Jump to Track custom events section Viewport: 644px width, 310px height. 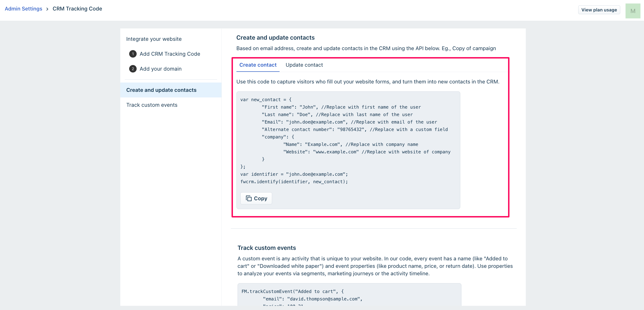click(152, 105)
